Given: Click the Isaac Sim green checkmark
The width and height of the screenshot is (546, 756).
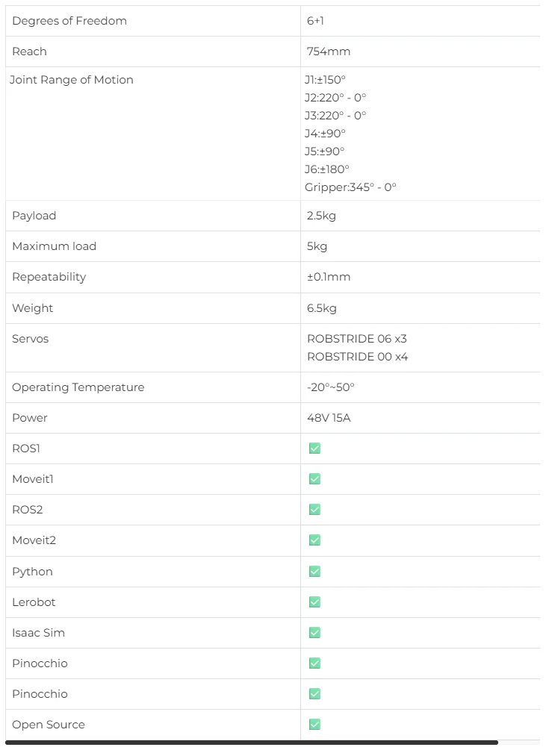Looking at the screenshot, I should click(x=314, y=633).
